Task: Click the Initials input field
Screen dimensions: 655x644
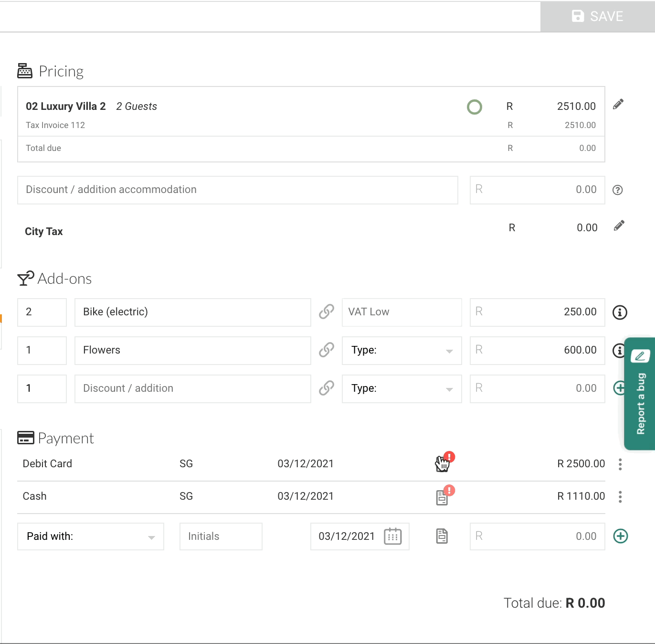Action: (221, 537)
